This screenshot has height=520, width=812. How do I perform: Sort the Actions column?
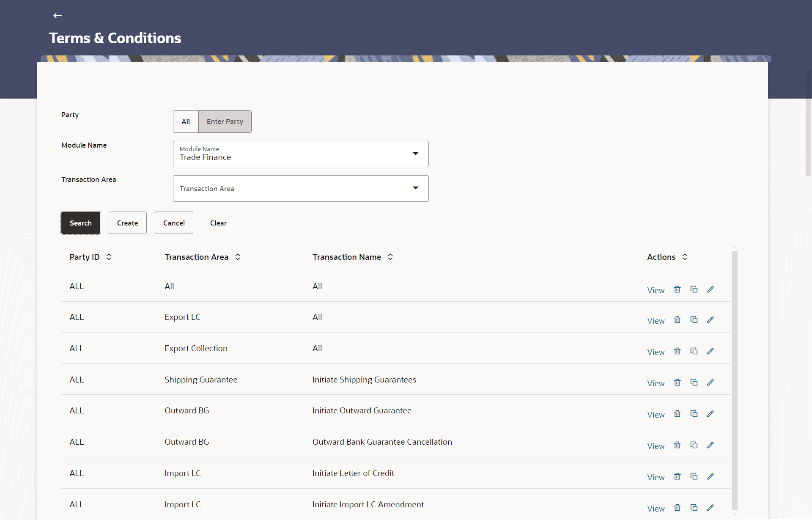pyautogui.click(x=685, y=257)
